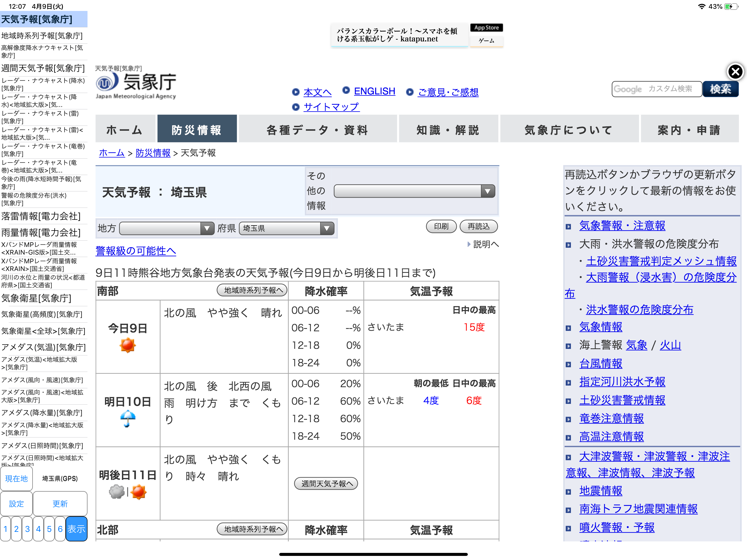Open the 南海トラフ地震関連情報 link
Image resolution: width=747 pixels, height=560 pixels.
tap(639, 509)
